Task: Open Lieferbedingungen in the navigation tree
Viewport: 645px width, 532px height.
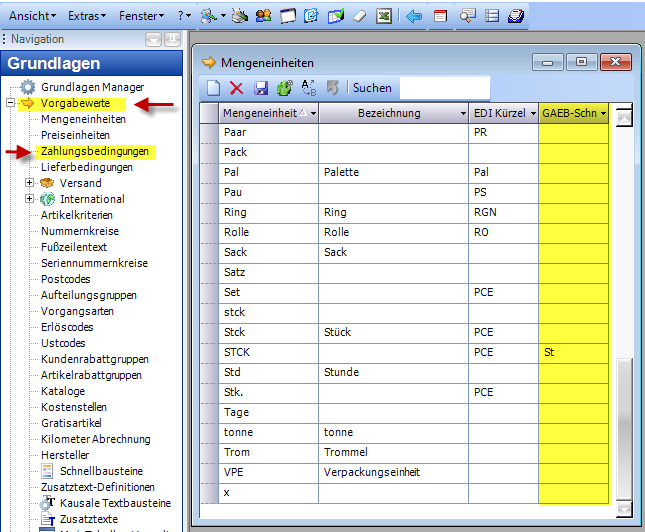Action: 86,167
